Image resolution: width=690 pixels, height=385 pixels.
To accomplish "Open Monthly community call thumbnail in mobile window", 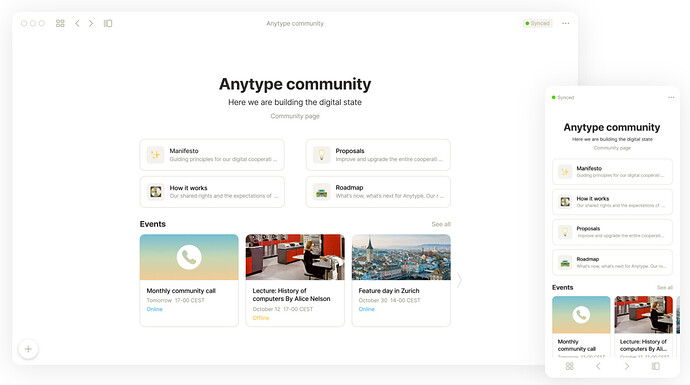I will tap(581, 315).
